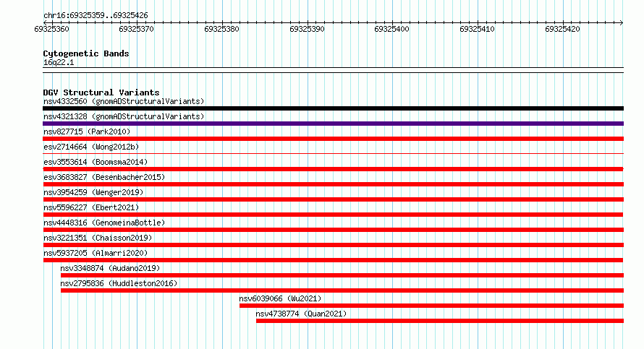Select the black nsv4332560 variant bar
Image resolution: width=644 pixels, height=349 pixels.
pos(333,108)
